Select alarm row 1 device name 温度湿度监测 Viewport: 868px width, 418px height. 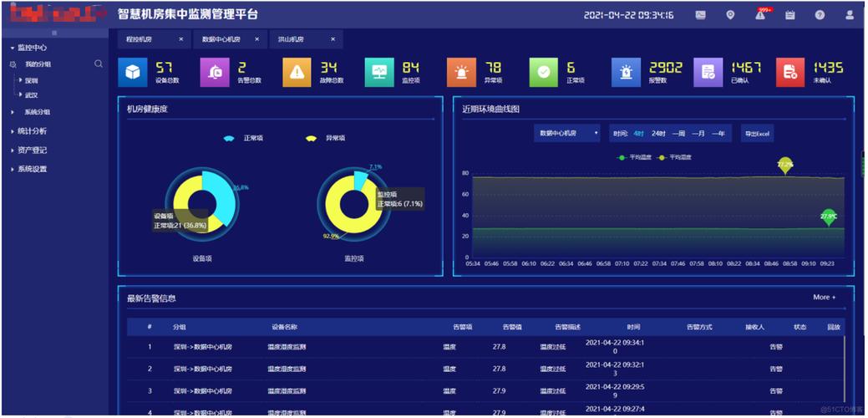287,347
